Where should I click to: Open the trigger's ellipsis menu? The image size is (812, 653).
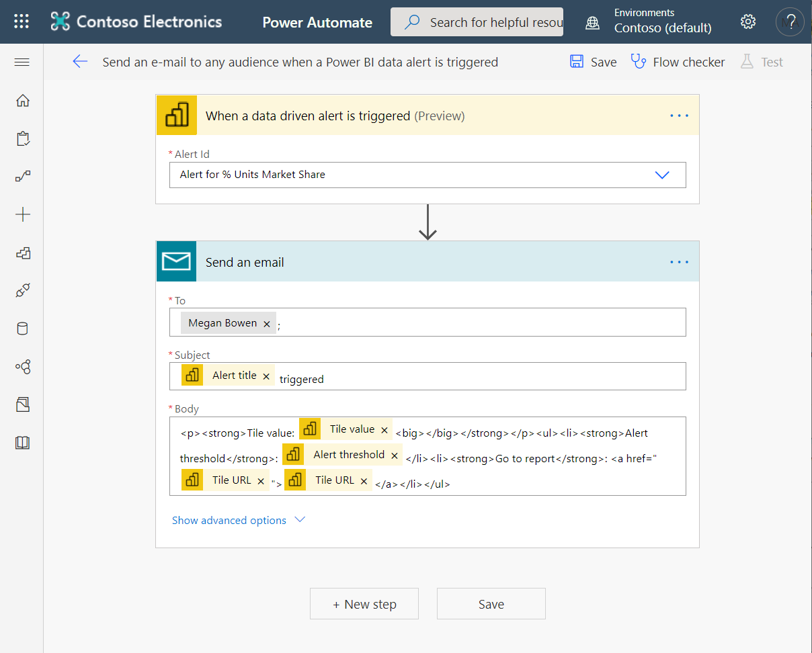tap(679, 115)
